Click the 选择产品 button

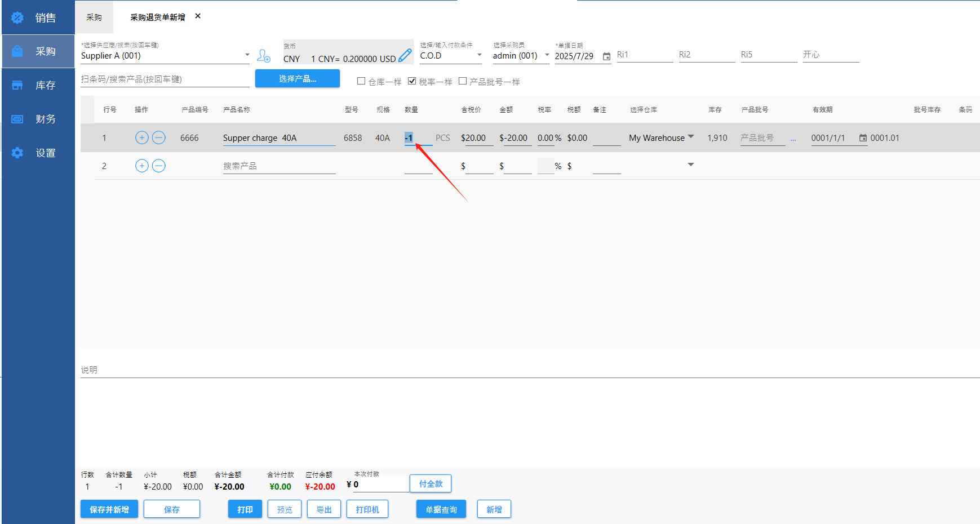(x=297, y=79)
